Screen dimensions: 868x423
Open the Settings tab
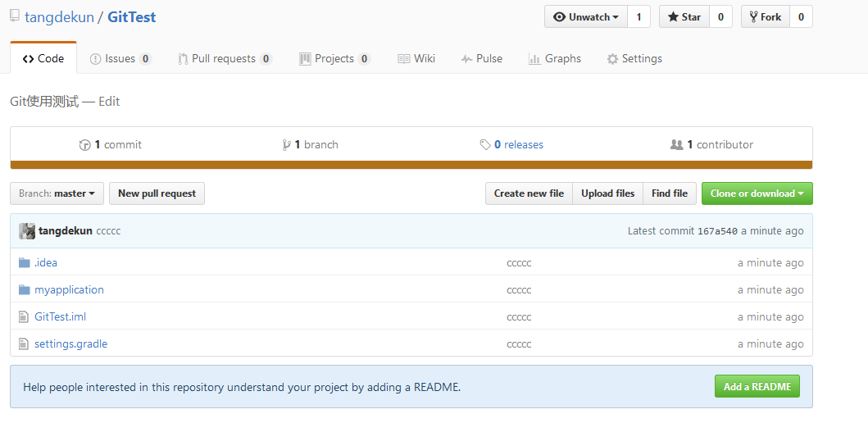pos(634,59)
